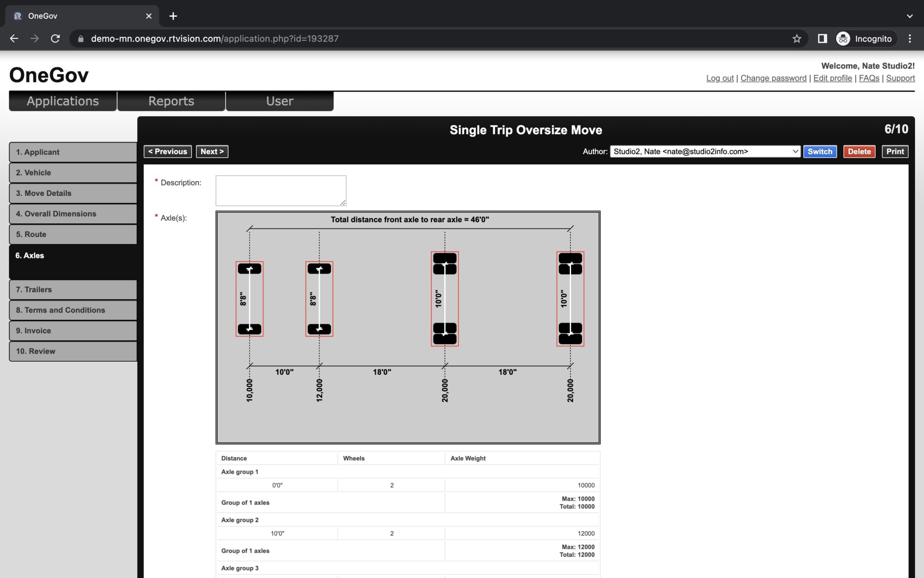This screenshot has width=924, height=578.
Task: Open Chrome's three-dot menu
Action: coord(910,38)
